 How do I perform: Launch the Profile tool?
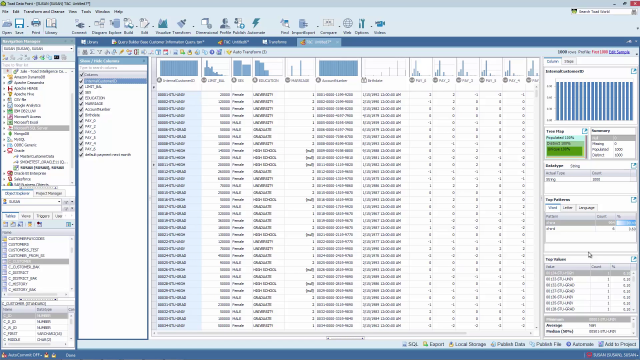[225, 26]
